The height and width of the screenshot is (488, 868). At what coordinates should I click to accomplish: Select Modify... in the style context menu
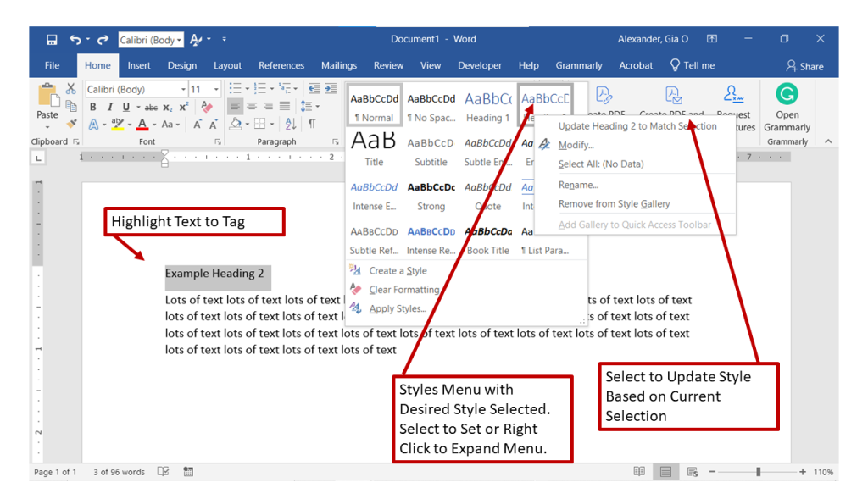[x=576, y=145]
